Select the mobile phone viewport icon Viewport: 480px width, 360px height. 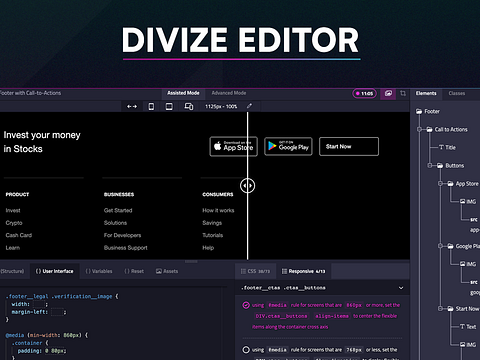coord(151,106)
